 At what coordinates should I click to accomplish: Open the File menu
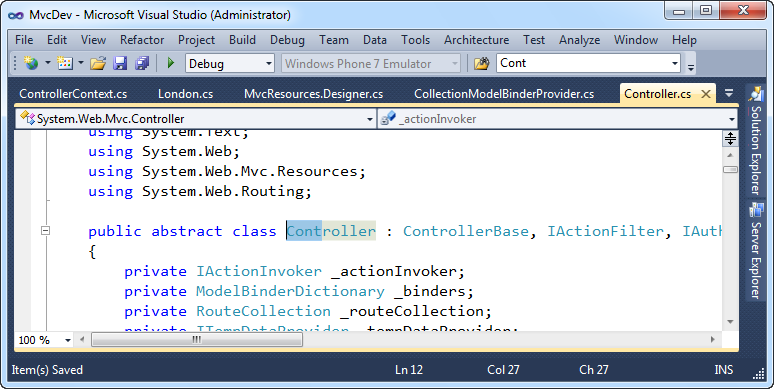coord(24,40)
